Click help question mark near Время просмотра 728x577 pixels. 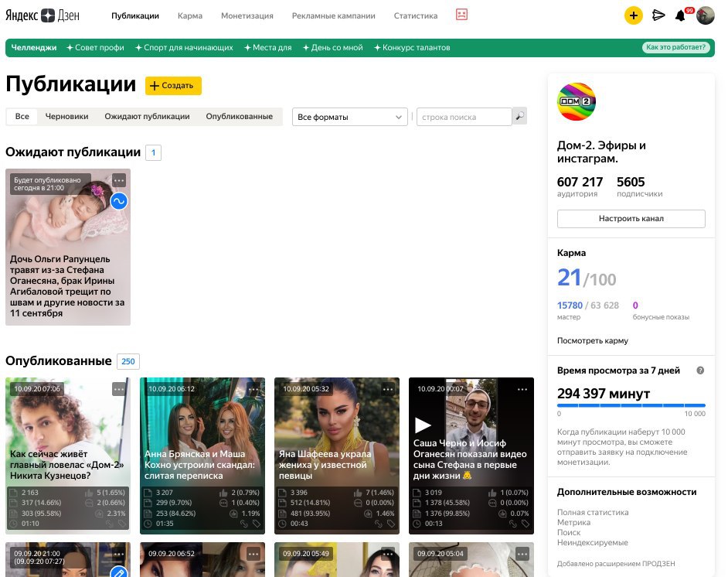coord(700,370)
